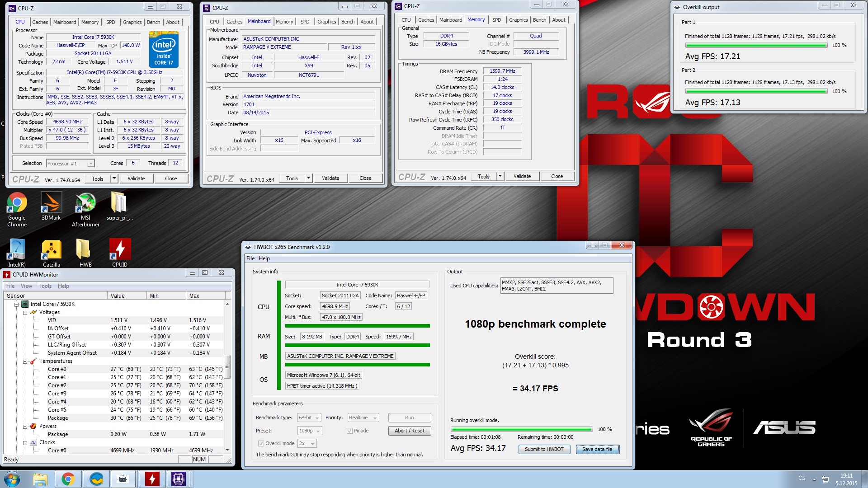Viewport: 868px width, 488px height.
Task: Click the Overkill output window title icon
Action: (x=677, y=7)
